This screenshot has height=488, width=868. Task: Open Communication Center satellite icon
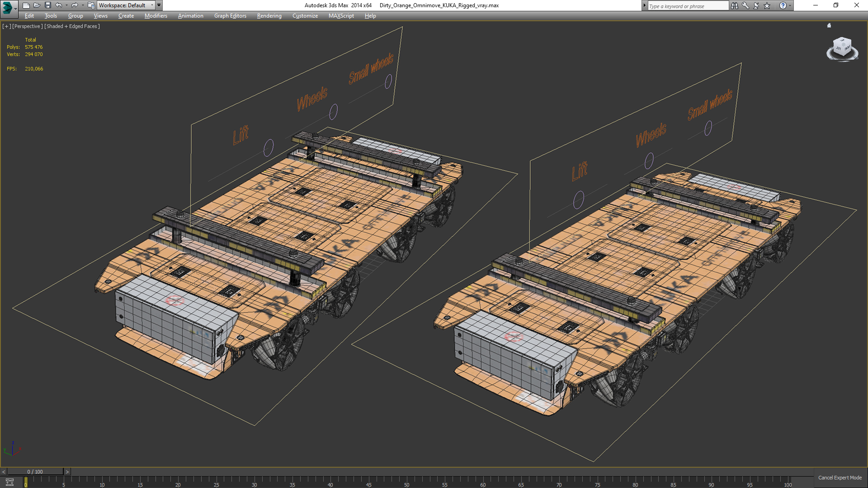[756, 5]
